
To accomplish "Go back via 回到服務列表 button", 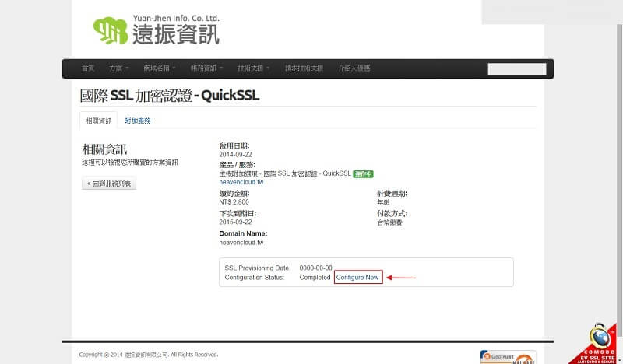I will 109,184.
